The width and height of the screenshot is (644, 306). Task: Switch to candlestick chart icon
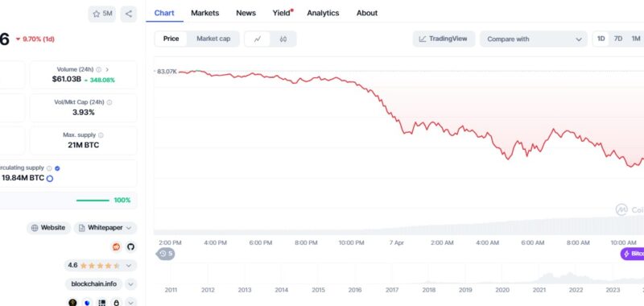tap(283, 39)
